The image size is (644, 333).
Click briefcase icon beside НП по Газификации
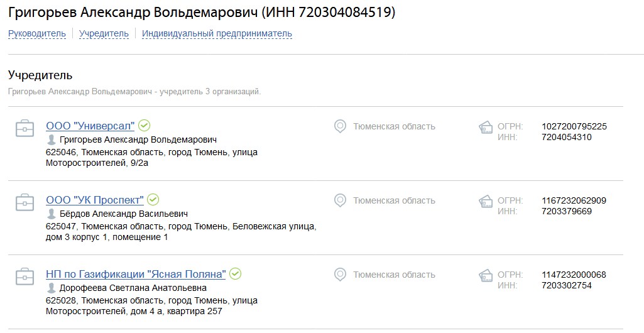pyautogui.click(x=25, y=276)
